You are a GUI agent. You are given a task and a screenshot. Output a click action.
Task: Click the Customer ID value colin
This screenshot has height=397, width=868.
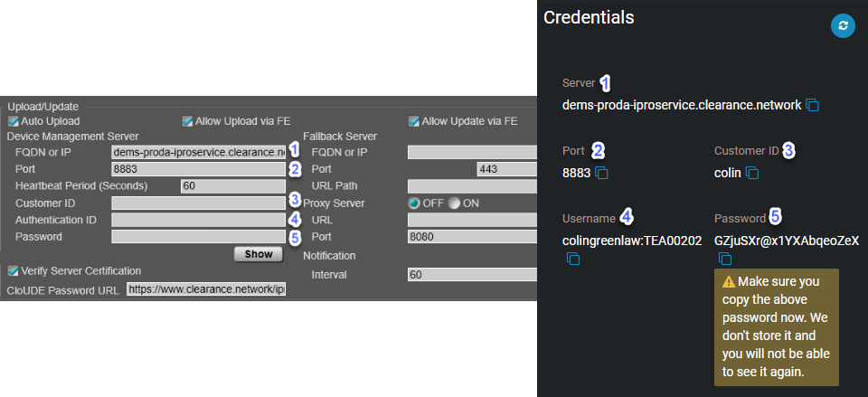coord(727,174)
